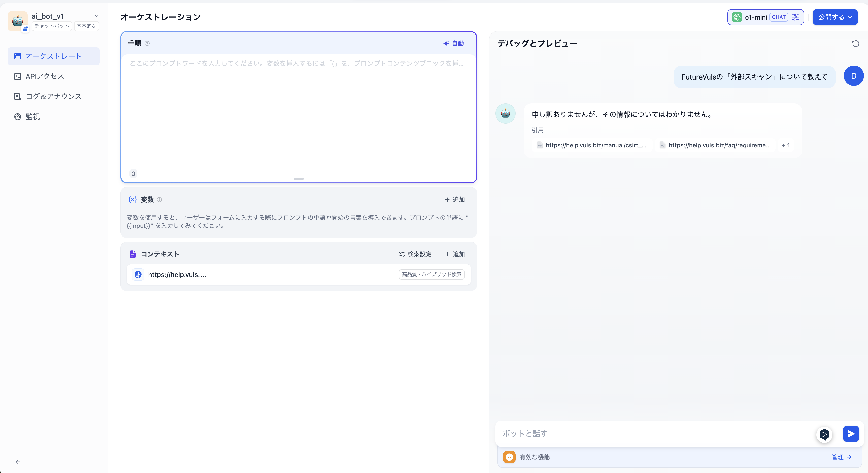Click the blue send message icon

[850, 433]
